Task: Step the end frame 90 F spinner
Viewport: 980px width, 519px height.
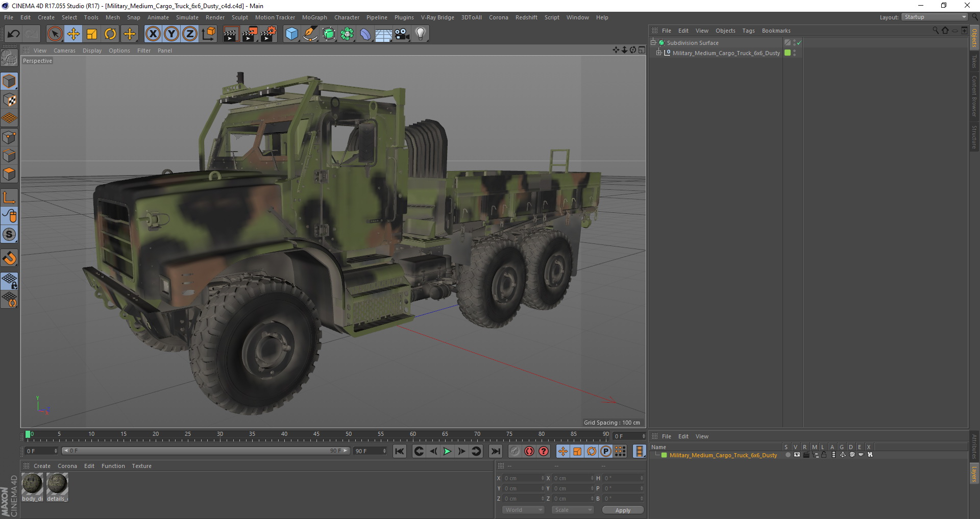Action: pyautogui.click(x=384, y=451)
